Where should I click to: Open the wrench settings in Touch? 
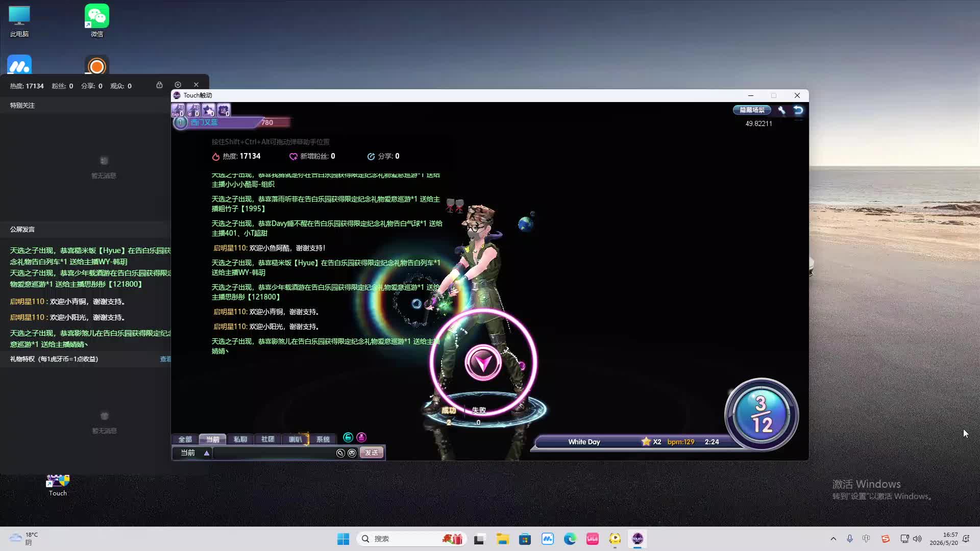(781, 110)
